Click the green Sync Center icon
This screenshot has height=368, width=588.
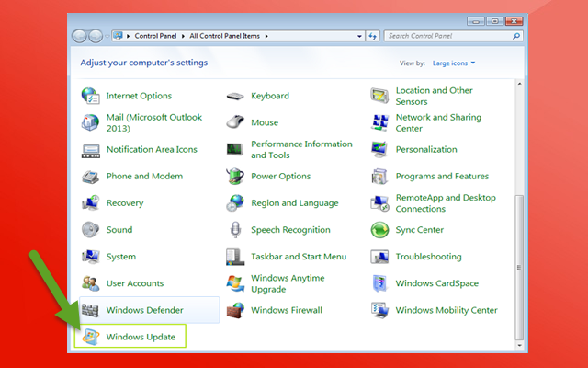pyautogui.click(x=379, y=230)
